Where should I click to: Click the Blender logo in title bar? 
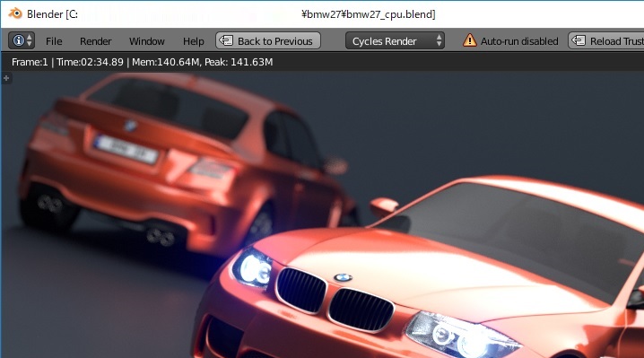(x=15, y=13)
